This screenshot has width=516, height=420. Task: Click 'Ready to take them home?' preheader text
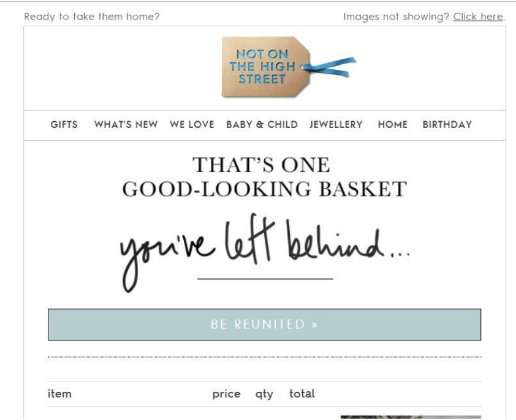click(x=92, y=17)
